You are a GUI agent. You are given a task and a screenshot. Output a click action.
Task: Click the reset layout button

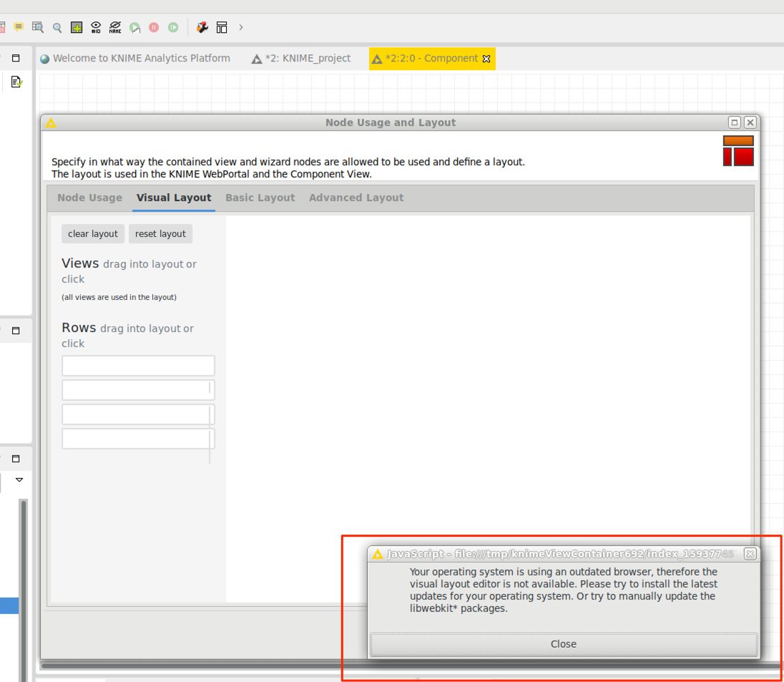click(x=160, y=234)
